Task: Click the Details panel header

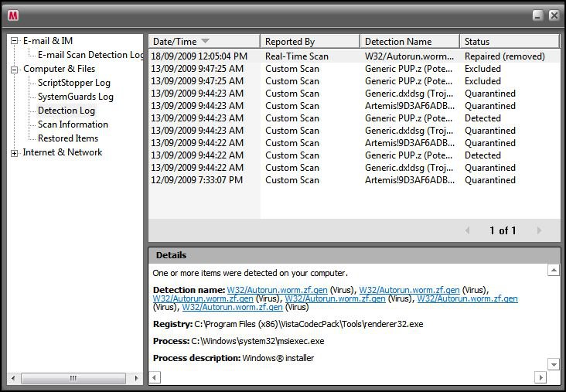Action: pos(354,255)
